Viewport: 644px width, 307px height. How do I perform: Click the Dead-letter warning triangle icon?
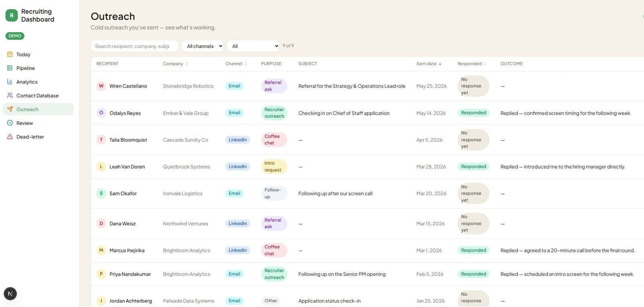pyautogui.click(x=10, y=137)
